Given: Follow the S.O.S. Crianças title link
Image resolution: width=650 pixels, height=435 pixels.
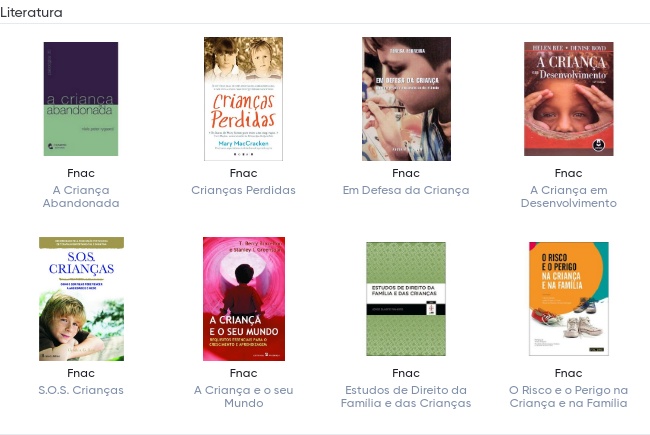Looking at the screenshot, I should coord(81,390).
